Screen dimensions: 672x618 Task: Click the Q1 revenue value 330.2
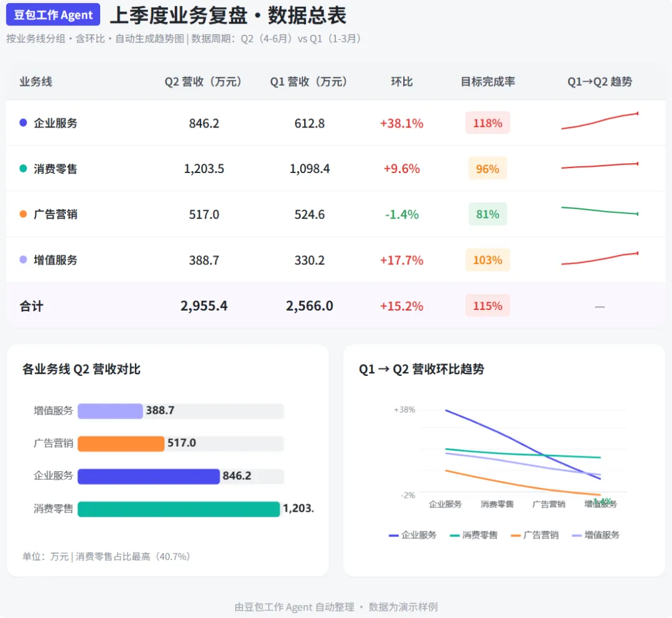(x=309, y=260)
